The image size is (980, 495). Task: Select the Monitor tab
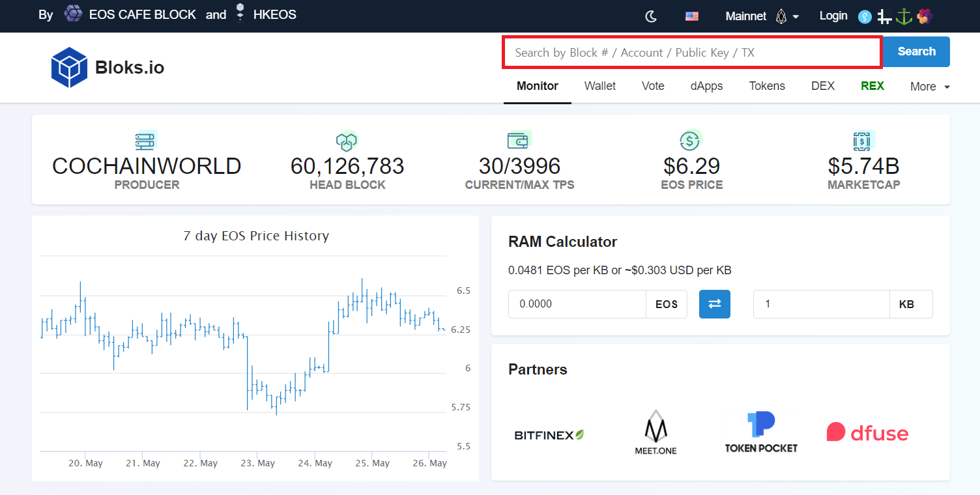click(538, 86)
